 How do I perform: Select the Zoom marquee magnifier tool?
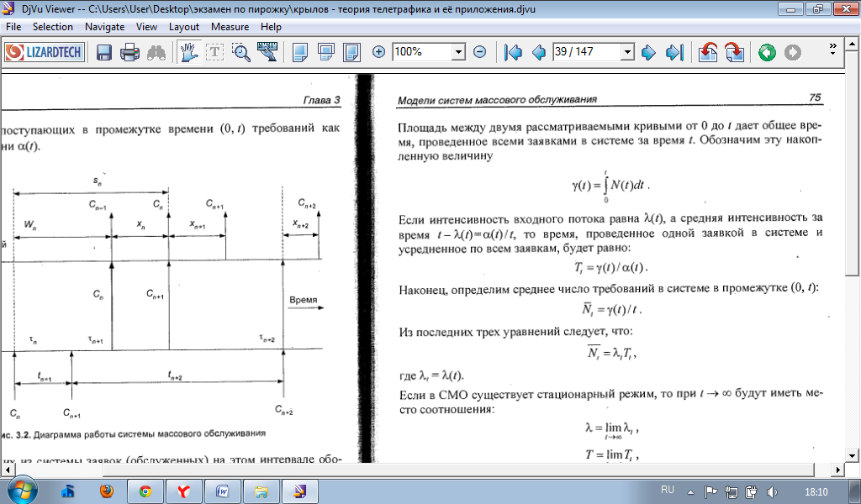click(241, 53)
